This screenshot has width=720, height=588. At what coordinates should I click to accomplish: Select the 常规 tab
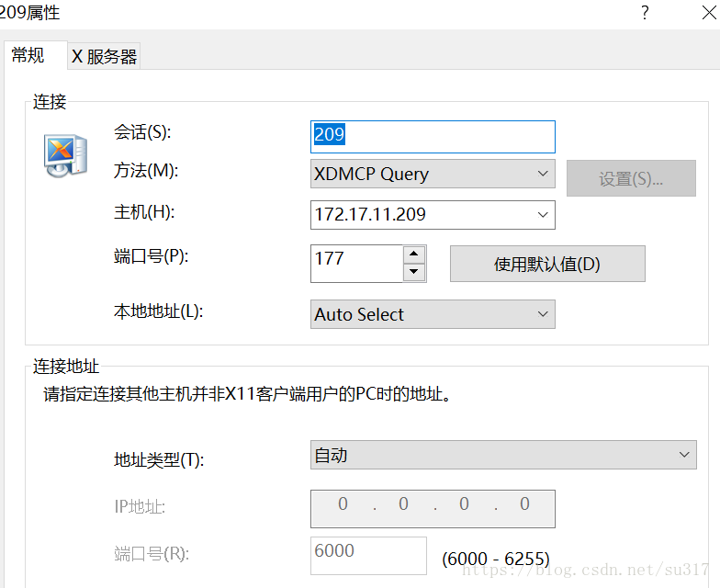click(x=28, y=55)
